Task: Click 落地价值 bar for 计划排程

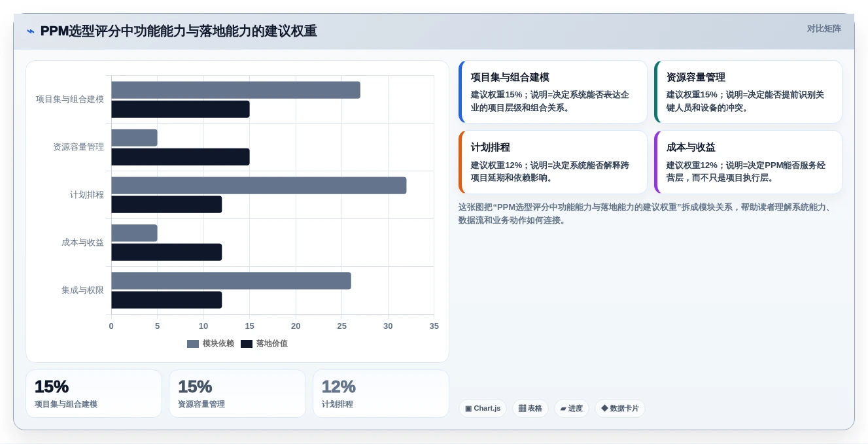Action: click(167, 205)
